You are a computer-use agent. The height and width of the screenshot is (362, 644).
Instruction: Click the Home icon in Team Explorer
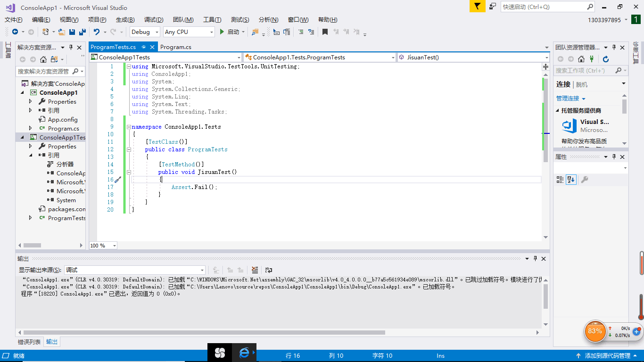coord(581,59)
